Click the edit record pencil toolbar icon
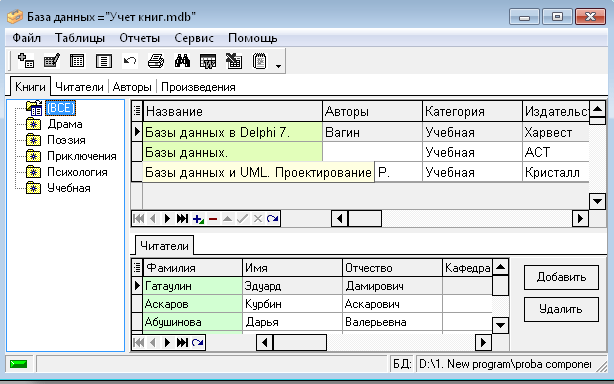Image resolution: width=614 pixels, height=384 pixels. pyautogui.click(x=52, y=61)
